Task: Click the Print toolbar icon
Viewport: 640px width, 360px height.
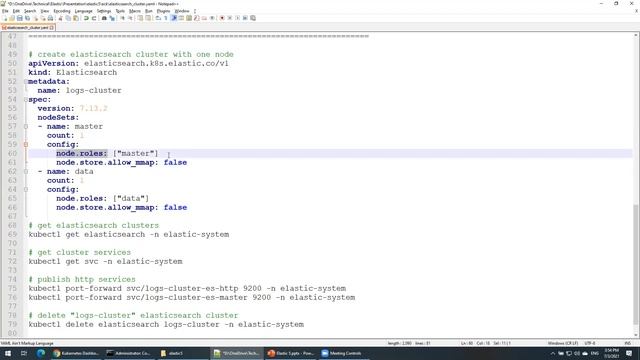Action: pos(51,18)
